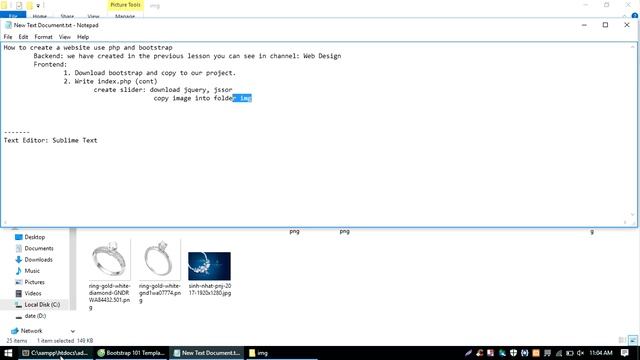Expand the Network node chevron
640x360 pixels.
click(x=73, y=331)
